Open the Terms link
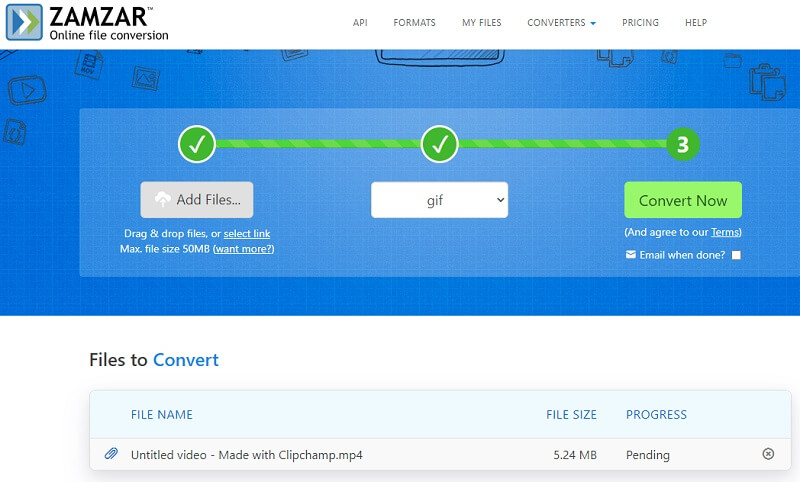The width and height of the screenshot is (800, 482). [x=724, y=232]
